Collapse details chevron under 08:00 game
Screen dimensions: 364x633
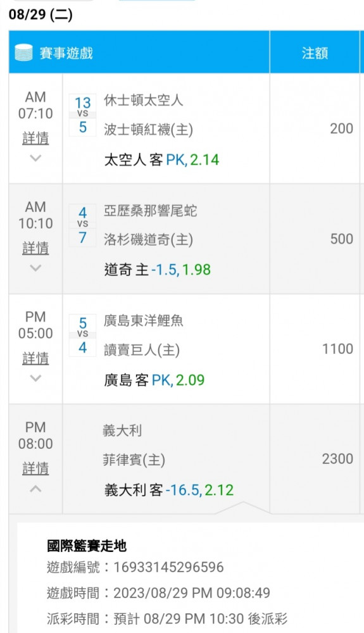[35, 489]
